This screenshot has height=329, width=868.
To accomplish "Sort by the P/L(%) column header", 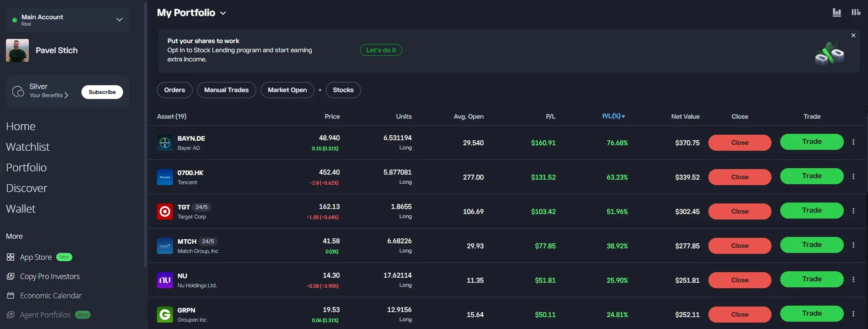I will (x=613, y=116).
